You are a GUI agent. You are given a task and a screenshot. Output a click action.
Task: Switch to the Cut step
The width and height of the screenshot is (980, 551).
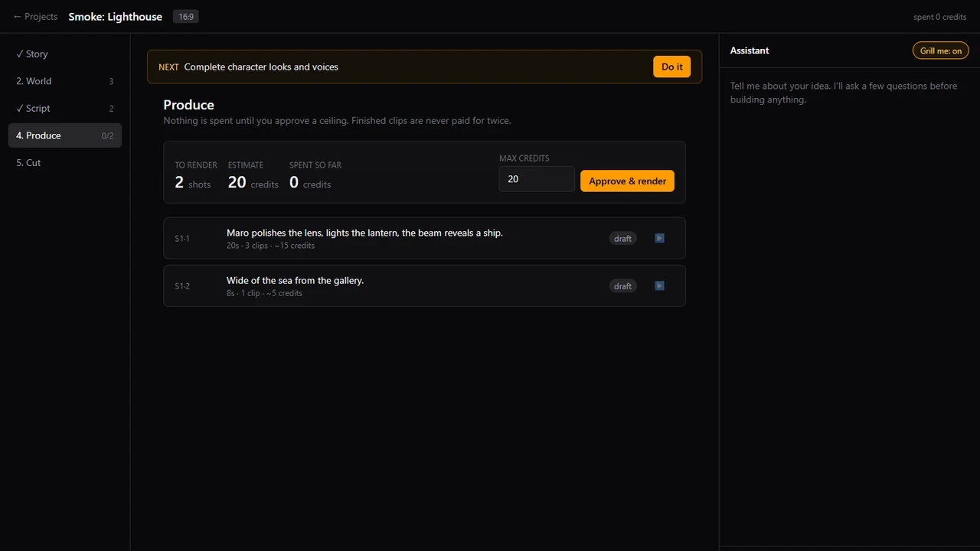(x=64, y=163)
